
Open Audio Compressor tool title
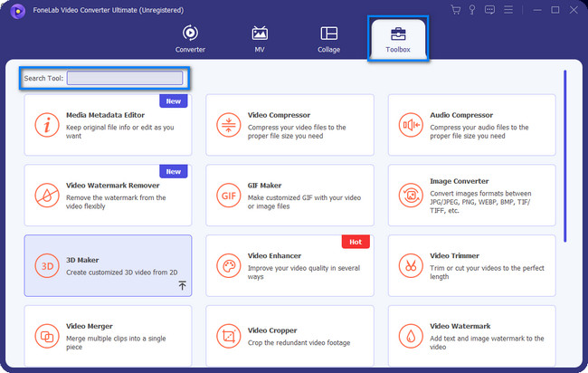461,115
